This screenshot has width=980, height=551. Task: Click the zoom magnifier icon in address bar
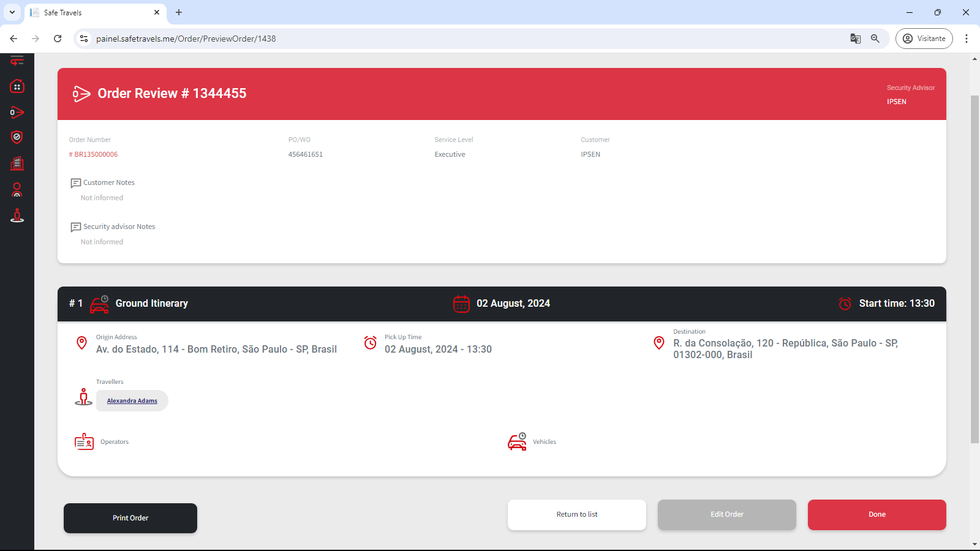click(875, 39)
